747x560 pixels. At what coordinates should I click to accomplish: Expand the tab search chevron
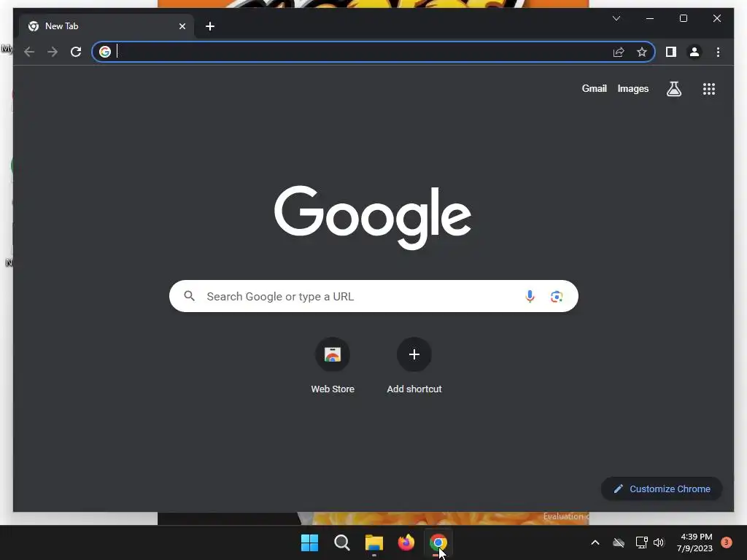pyautogui.click(x=616, y=18)
